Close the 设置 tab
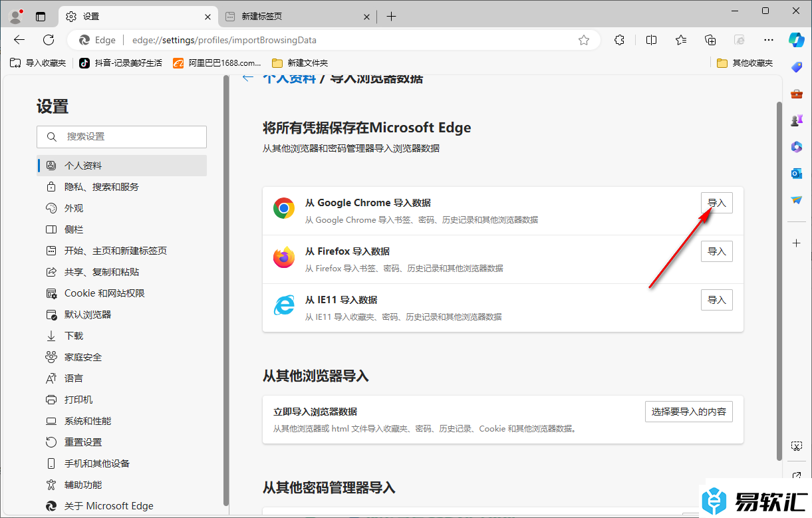The image size is (812, 518). [x=208, y=17]
